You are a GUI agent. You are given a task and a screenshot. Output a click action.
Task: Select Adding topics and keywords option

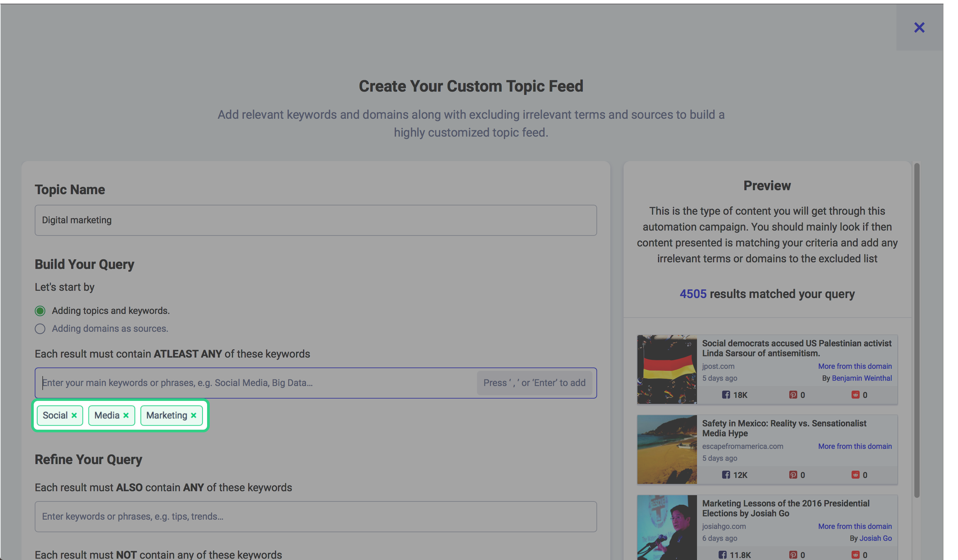[x=40, y=311]
